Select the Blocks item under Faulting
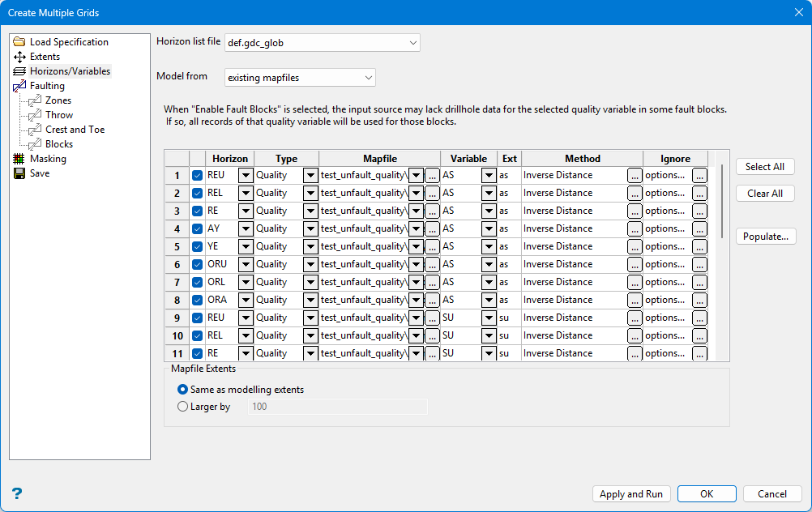Image resolution: width=812 pixels, height=512 pixels. click(59, 144)
